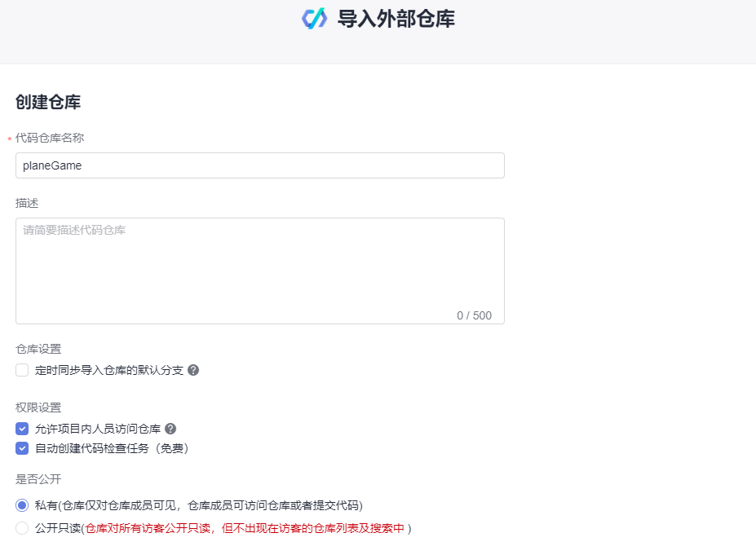Click the CodeArts logo icon beside the title
Screen dimensions: 756x555
[x=314, y=19]
